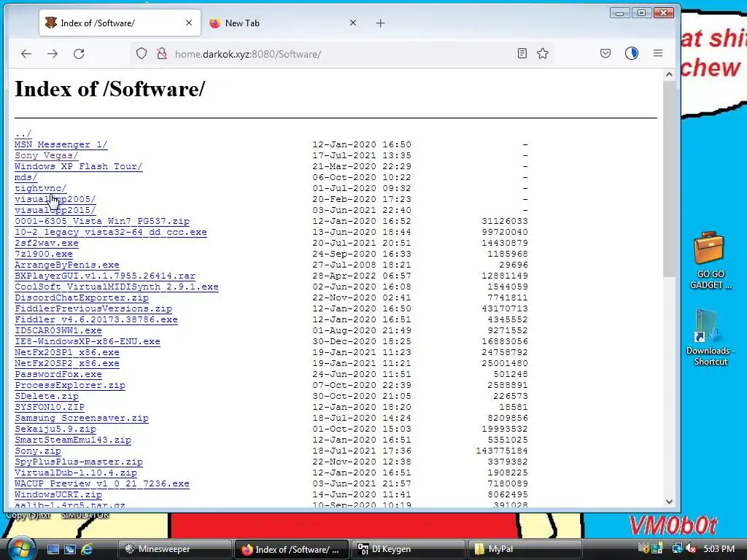747x560 pixels.
Task: Download Fiddler_v4.6.20173.38786.exe
Action: point(96,319)
